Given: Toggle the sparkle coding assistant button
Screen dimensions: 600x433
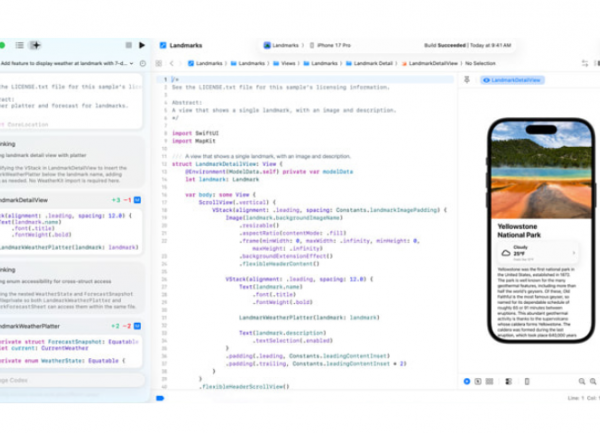Looking at the screenshot, I should click(35, 45).
